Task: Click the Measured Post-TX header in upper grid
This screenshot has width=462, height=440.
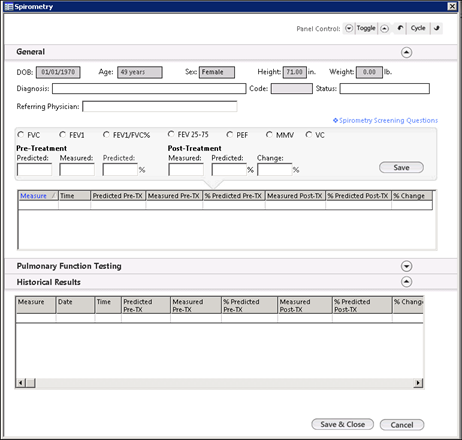Action: coord(295,196)
